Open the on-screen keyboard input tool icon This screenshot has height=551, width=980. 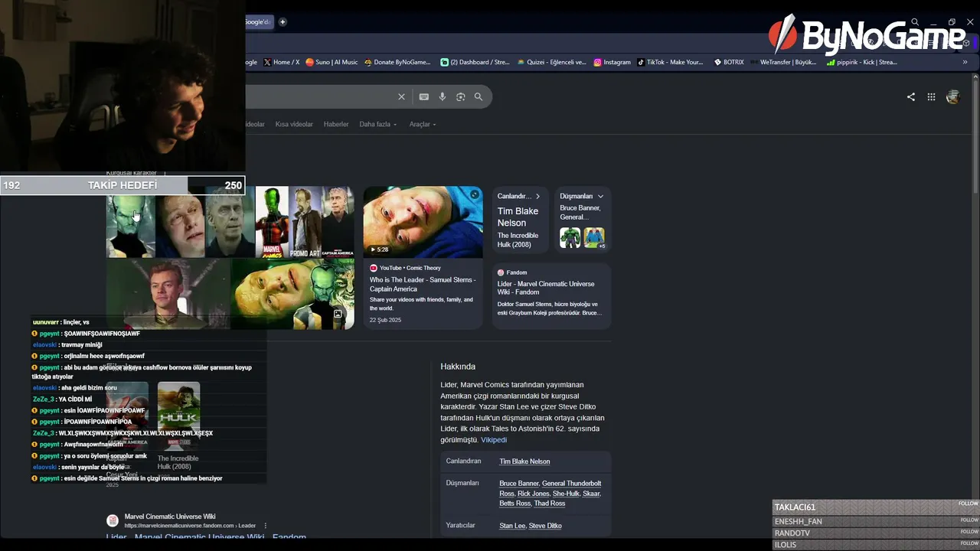pyautogui.click(x=424, y=97)
